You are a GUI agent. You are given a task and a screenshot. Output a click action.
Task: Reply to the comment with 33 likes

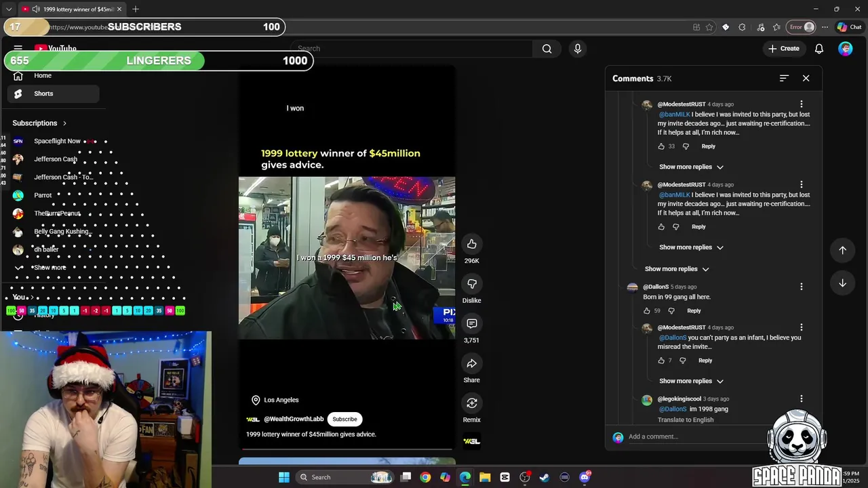[709, 146]
